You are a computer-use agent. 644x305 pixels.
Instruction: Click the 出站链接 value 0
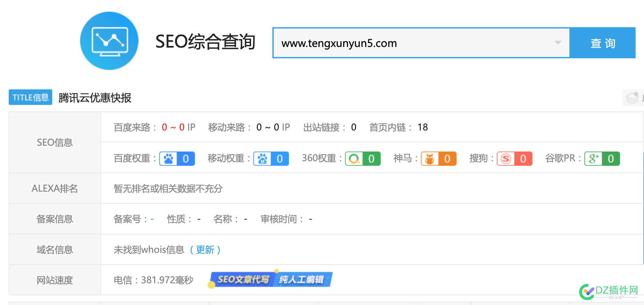[x=354, y=127]
